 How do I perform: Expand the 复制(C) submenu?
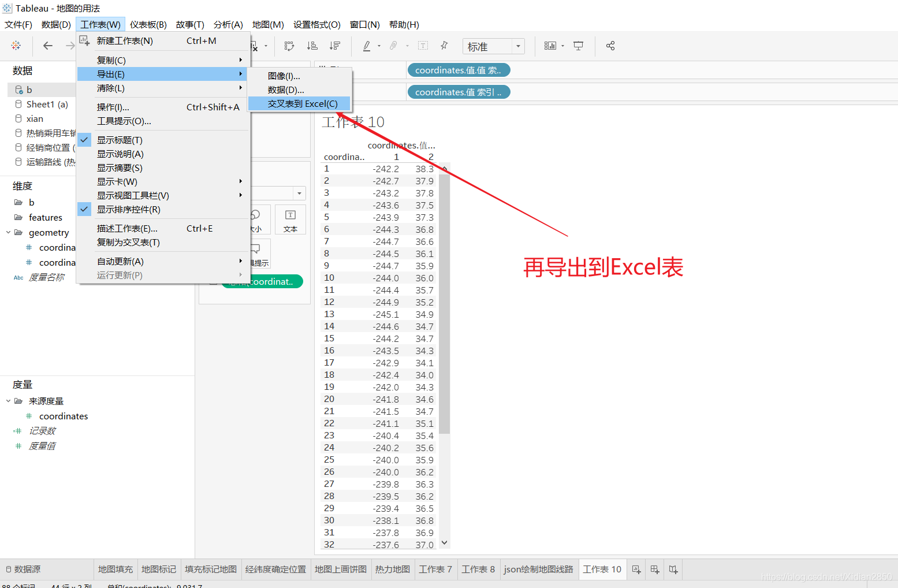163,60
